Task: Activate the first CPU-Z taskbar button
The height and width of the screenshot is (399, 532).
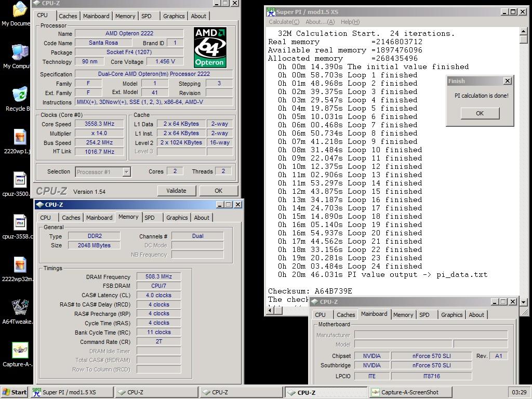Action: pyautogui.click(x=156, y=392)
